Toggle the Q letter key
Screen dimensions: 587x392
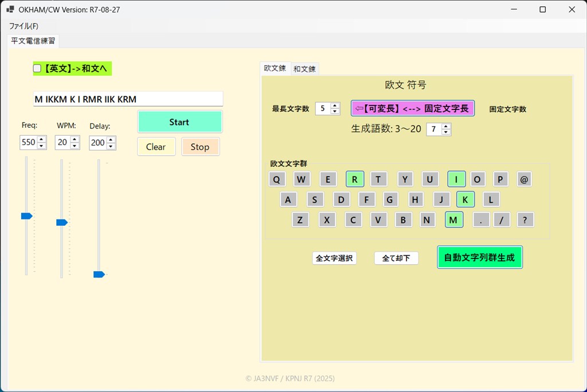[276, 179]
